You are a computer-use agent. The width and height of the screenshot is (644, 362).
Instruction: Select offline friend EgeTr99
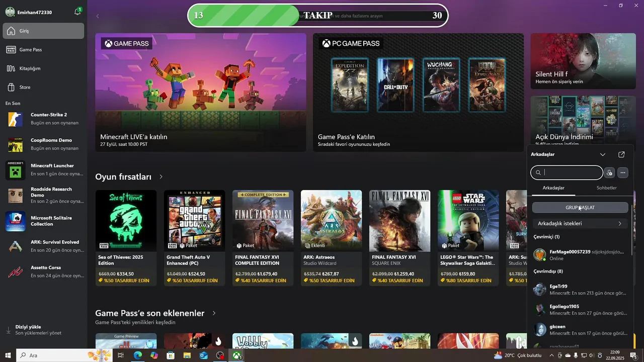click(x=581, y=290)
